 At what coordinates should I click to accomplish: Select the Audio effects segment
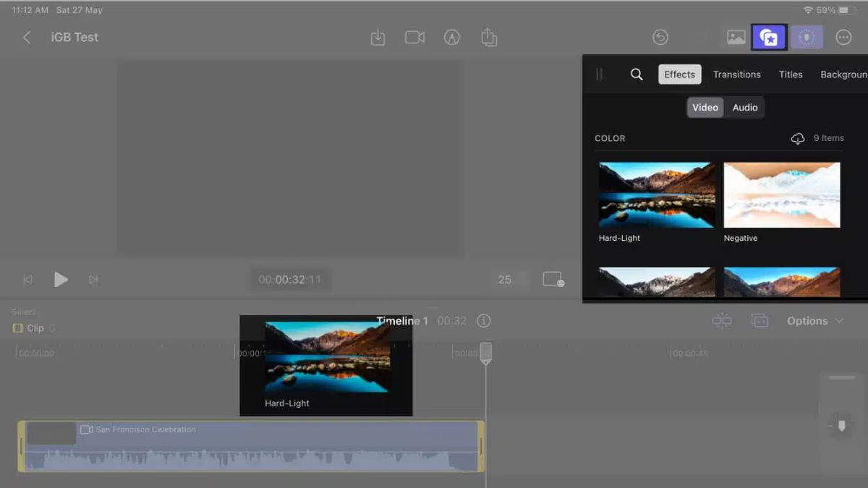point(745,108)
